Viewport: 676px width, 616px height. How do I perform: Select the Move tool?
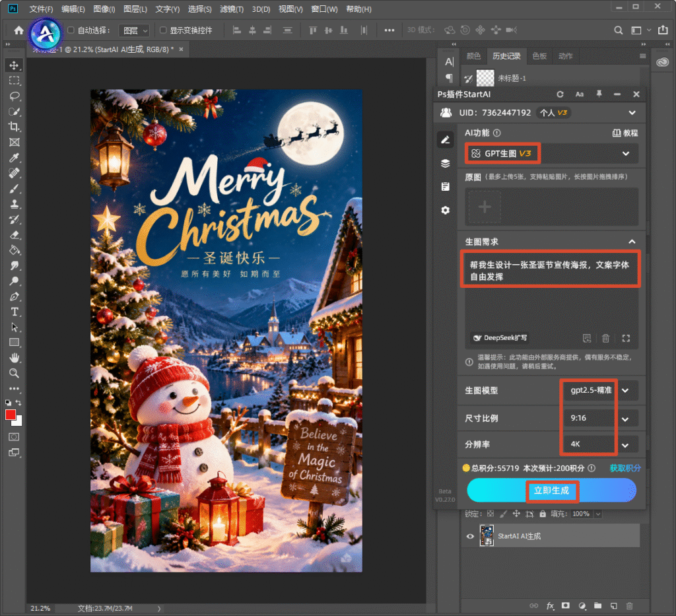(x=15, y=65)
